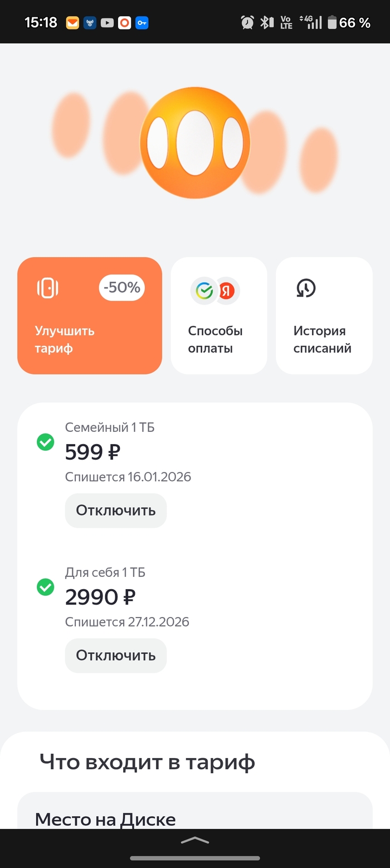
Task: Tap the YouTube notification icon in status bar
Action: [x=107, y=23]
